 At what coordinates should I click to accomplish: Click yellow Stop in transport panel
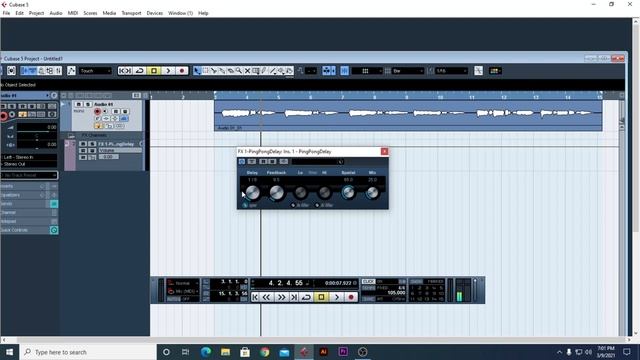tap(321, 298)
